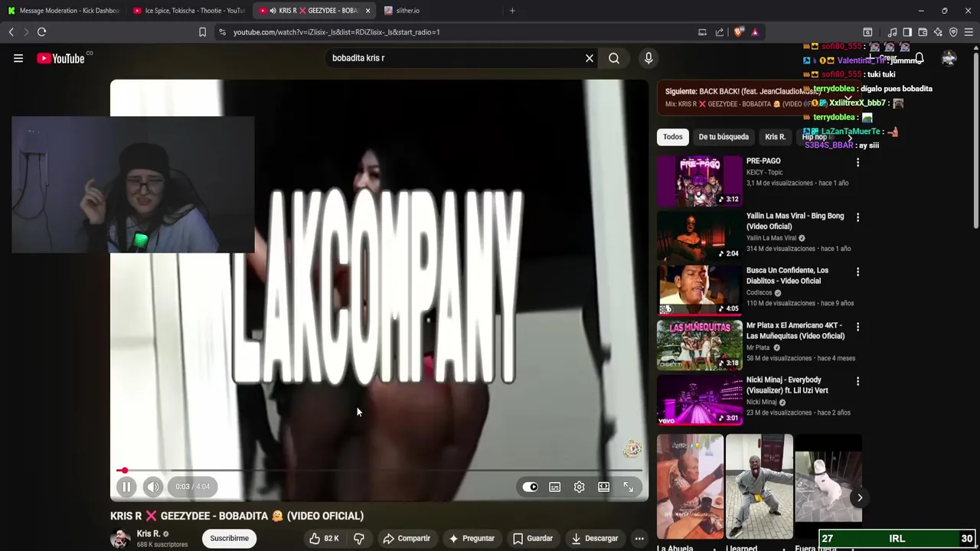Share this page from address bar
The height and width of the screenshot is (551, 980).
click(x=720, y=32)
